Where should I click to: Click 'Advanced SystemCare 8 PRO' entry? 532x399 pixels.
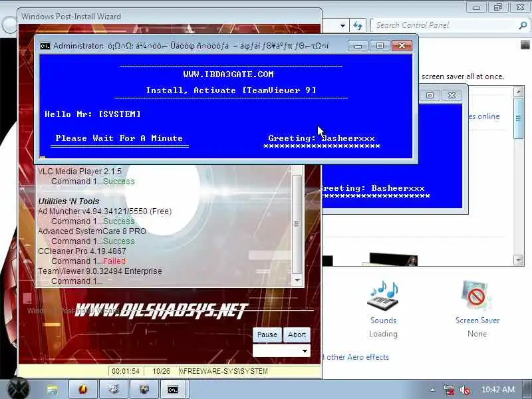92,231
